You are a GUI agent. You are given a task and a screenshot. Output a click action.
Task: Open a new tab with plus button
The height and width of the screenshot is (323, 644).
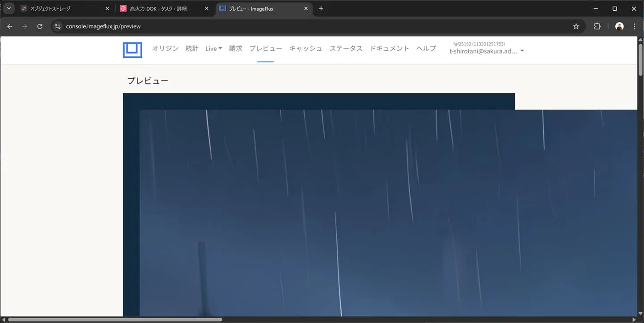(x=321, y=8)
